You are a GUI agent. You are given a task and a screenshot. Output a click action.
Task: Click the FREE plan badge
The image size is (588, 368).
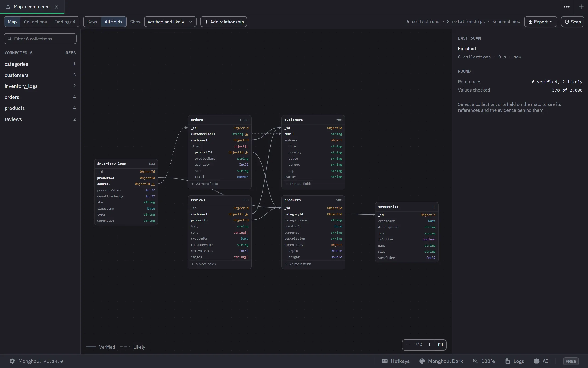click(571, 361)
